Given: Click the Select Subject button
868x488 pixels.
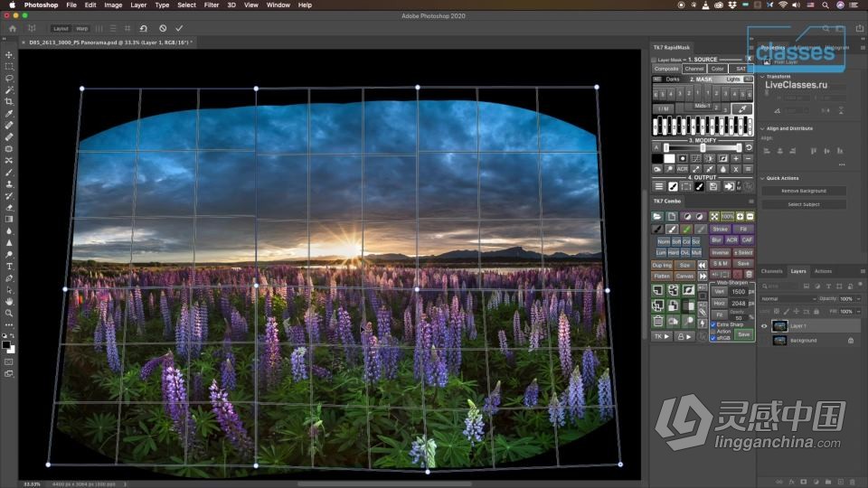Looking at the screenshot, I should click(804, 204).
